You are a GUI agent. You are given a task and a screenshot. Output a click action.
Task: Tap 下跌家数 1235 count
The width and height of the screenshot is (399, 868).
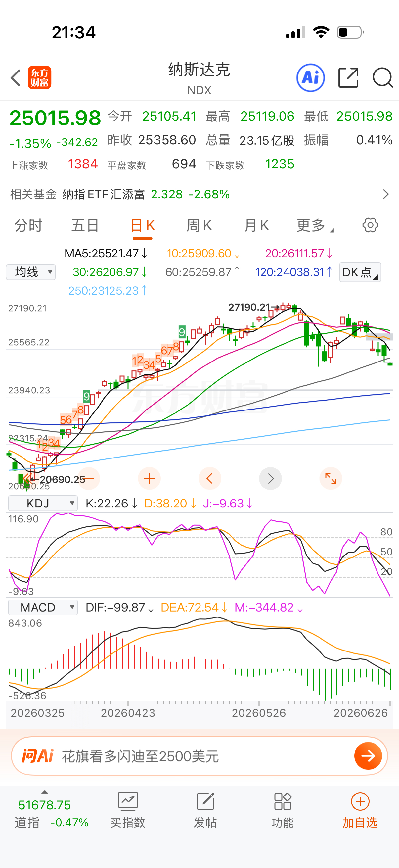pyautogui.click(x=250, y=165)
